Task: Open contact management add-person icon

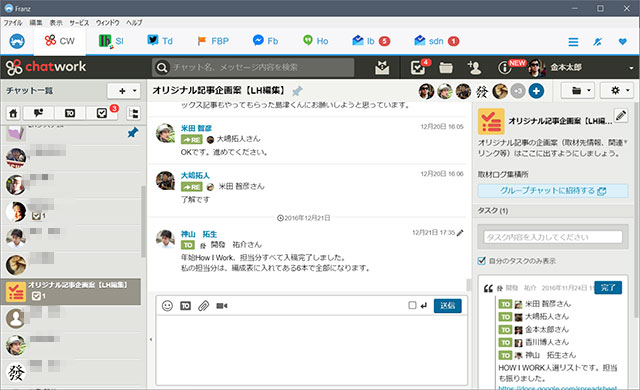Action: (474, 68)
